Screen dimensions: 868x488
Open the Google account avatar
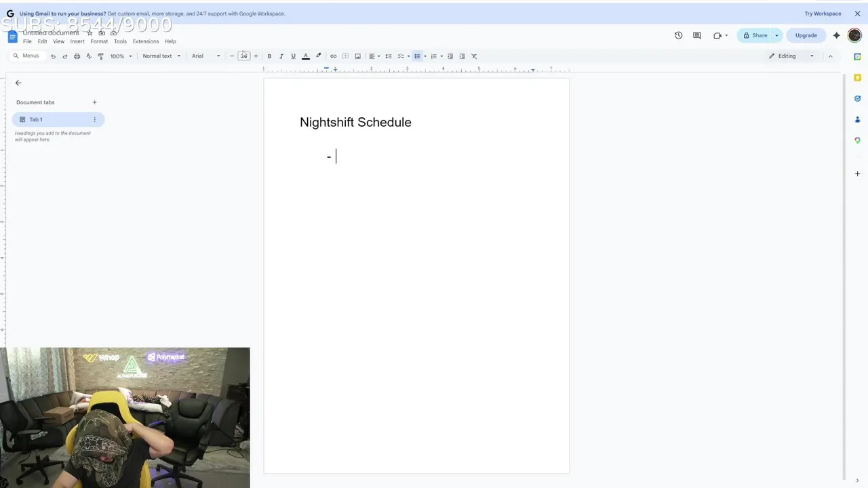tap(854, 35)
